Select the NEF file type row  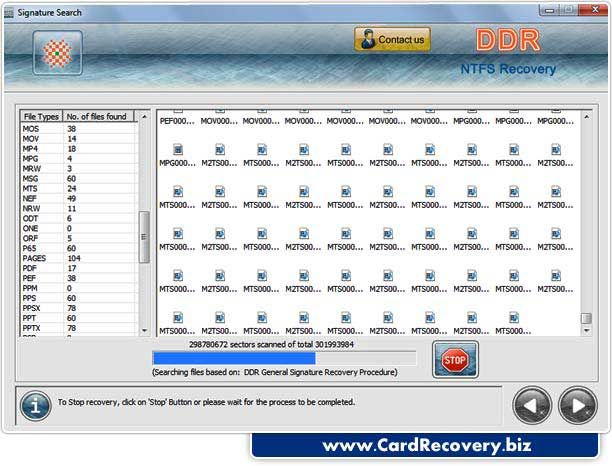[x=79, y=199]
